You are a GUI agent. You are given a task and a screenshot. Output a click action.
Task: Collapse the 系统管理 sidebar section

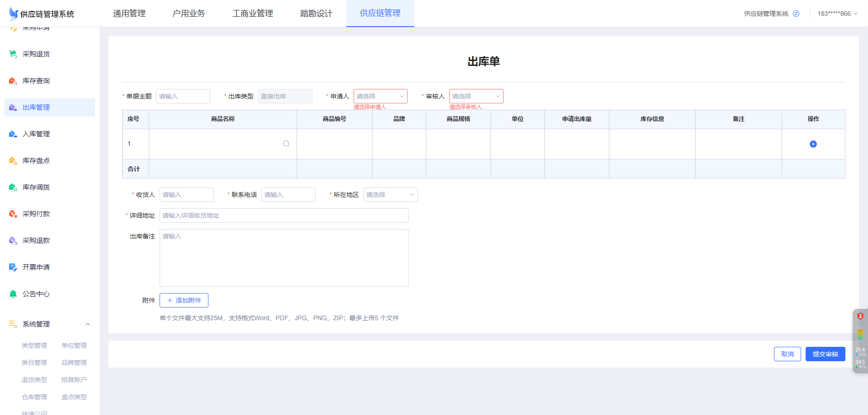pos(88,324)
